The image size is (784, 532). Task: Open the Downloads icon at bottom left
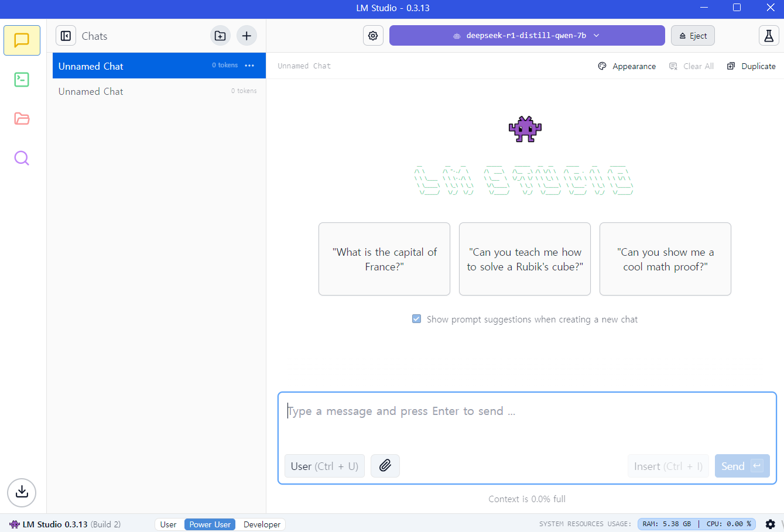click(x=22, y=493)
